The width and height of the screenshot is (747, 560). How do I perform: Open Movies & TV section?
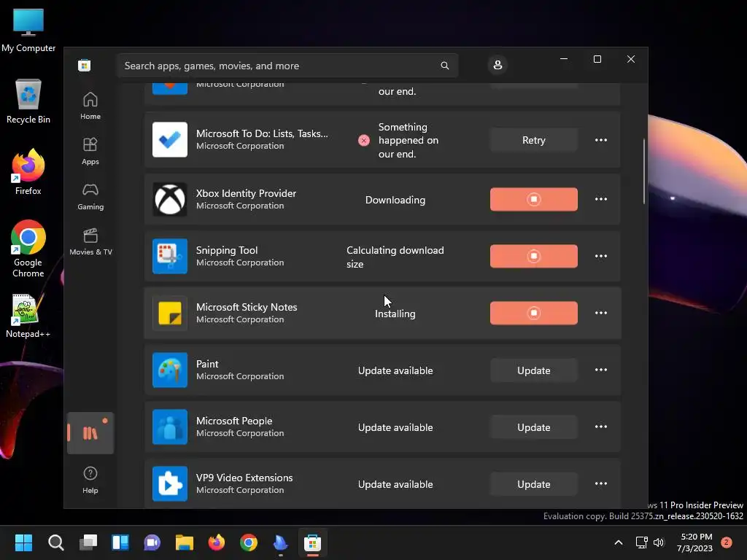[90, 242]
